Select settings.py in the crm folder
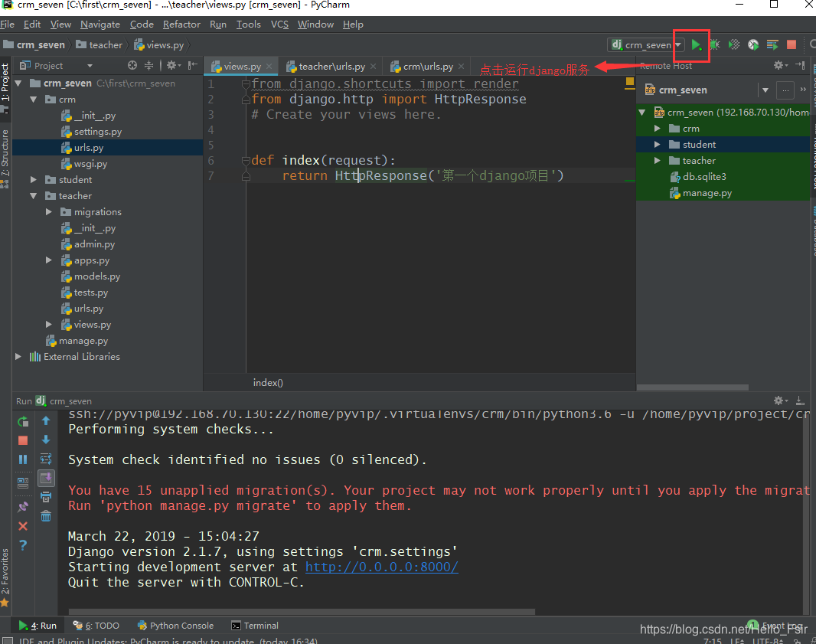This screenshot has width=816, height=644. (97, 132)
